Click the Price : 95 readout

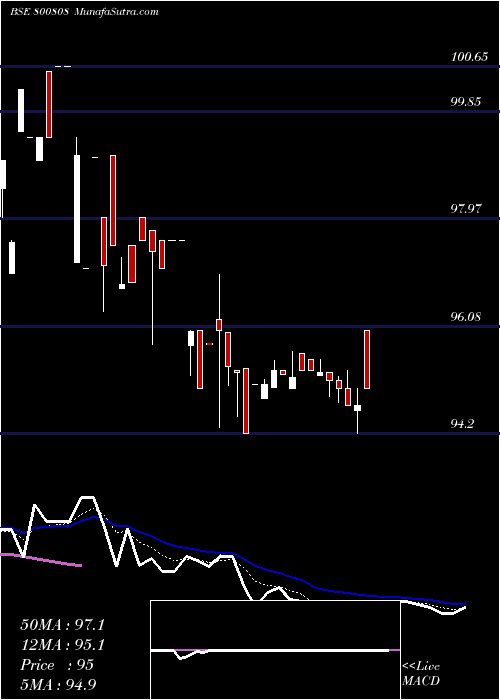[57, 665]
